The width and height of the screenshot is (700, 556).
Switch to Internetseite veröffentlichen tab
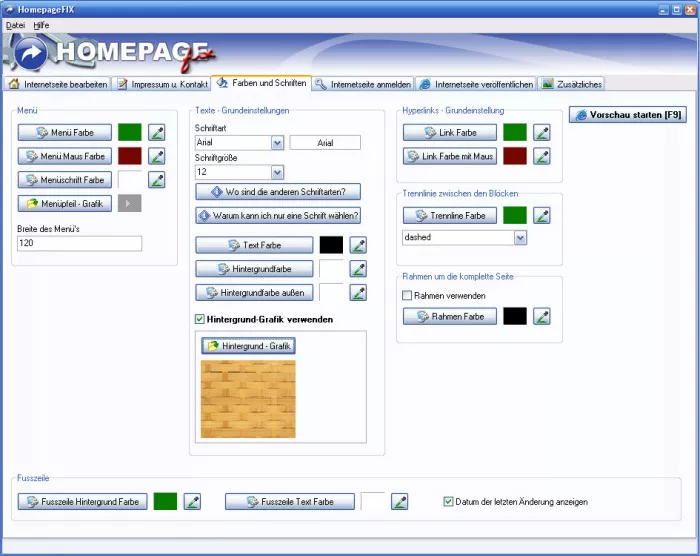(x=476, y=84)
